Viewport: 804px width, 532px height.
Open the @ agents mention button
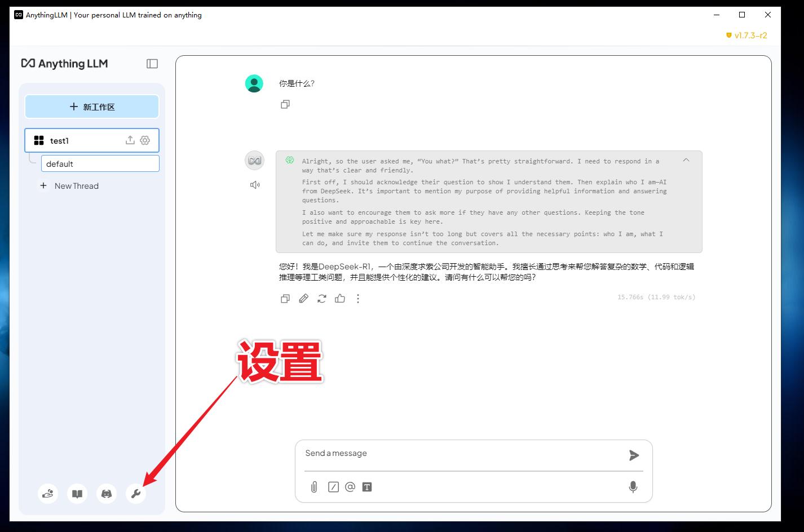pos(350,487)
